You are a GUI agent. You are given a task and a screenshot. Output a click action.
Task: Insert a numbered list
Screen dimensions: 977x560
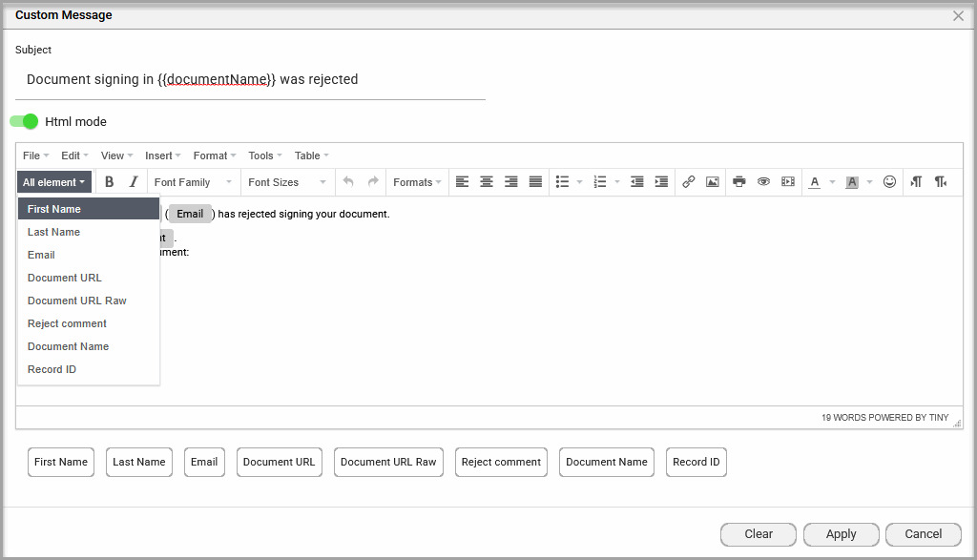(x=599, y=182)
